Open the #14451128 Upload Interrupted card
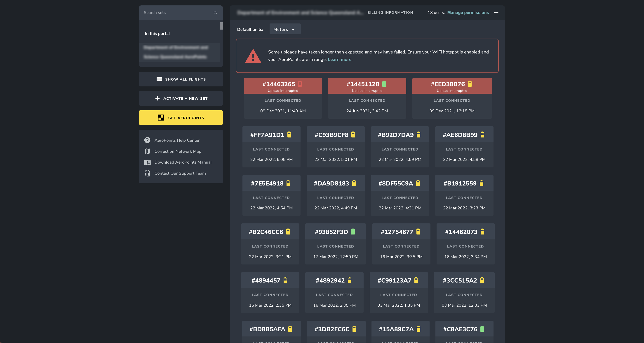The height and width of the screenshot is (343, 644). pyautogui.click(x=367, y=98)
